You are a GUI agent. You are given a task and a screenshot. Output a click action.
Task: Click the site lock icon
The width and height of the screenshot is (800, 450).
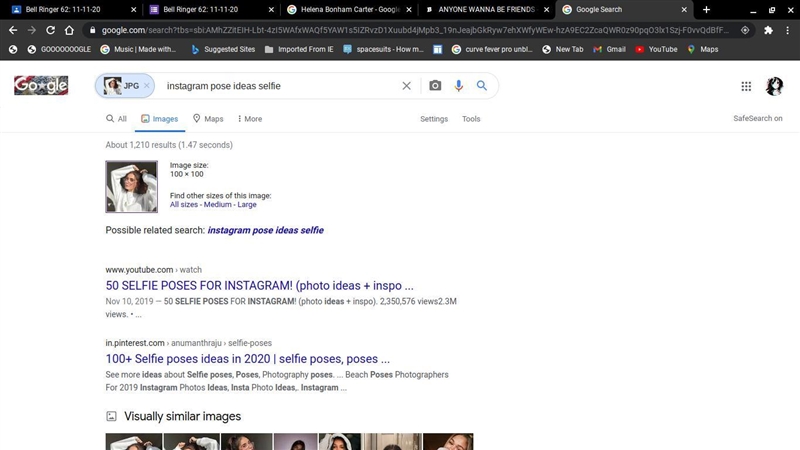tap(92, 30)
